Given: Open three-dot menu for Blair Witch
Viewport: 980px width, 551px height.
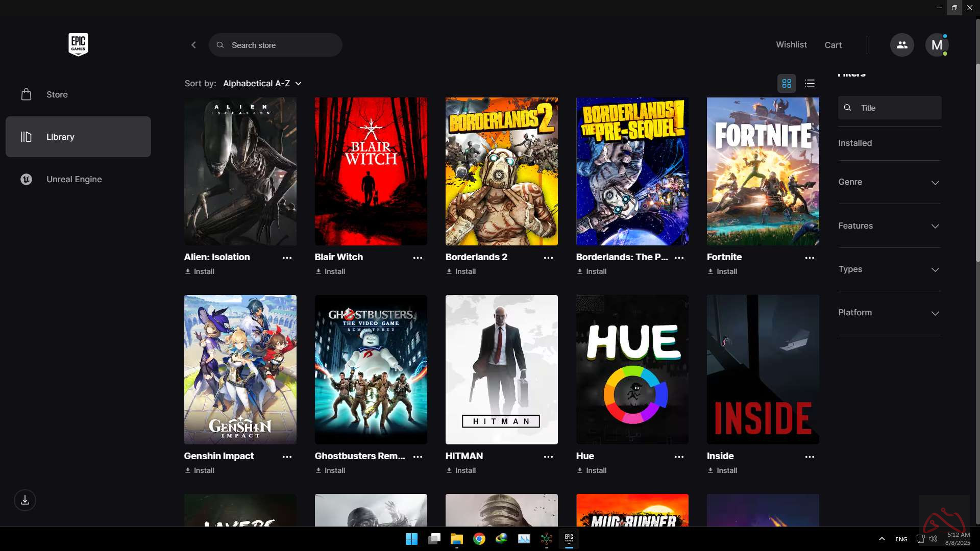Looking at the screenshot, I should pos(418,258).
